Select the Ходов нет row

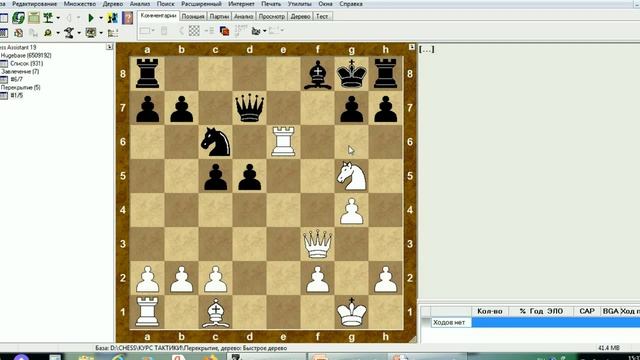pyautogui.click(x=536, y=322)
